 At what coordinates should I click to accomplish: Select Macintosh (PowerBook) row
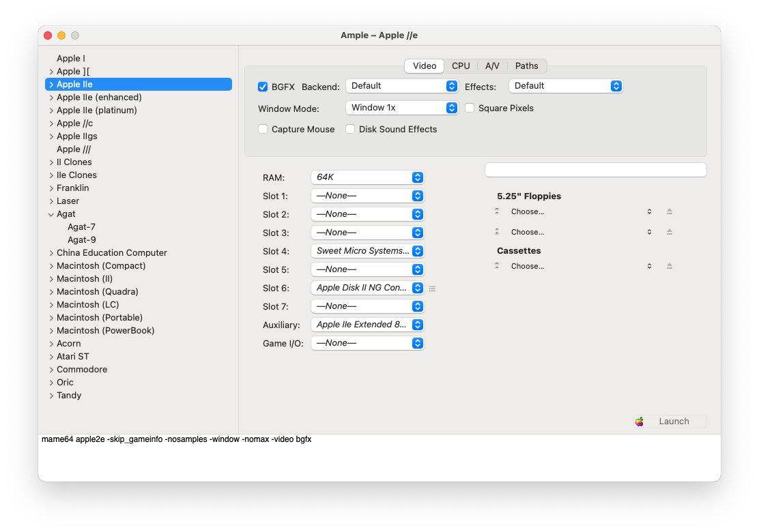(x=139, y=330)
